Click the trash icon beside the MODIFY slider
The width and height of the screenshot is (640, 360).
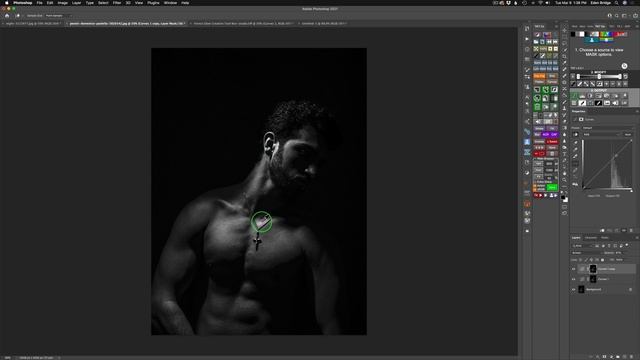(626, 76)
